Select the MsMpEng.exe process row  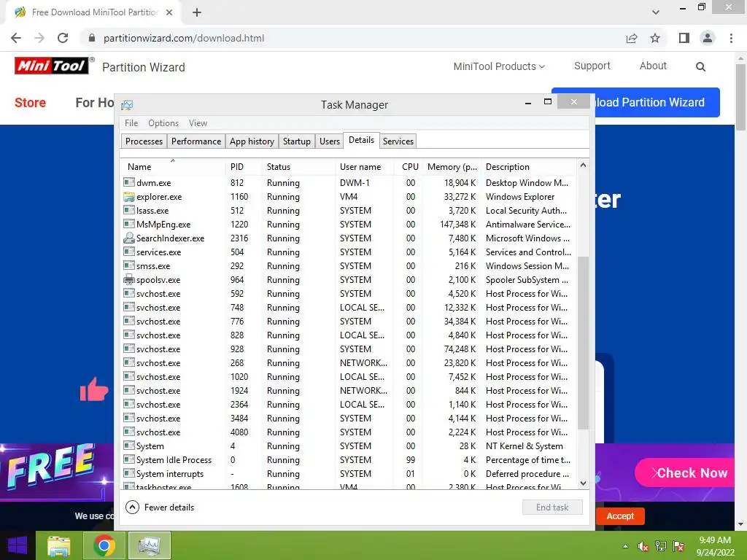(349, 224)
